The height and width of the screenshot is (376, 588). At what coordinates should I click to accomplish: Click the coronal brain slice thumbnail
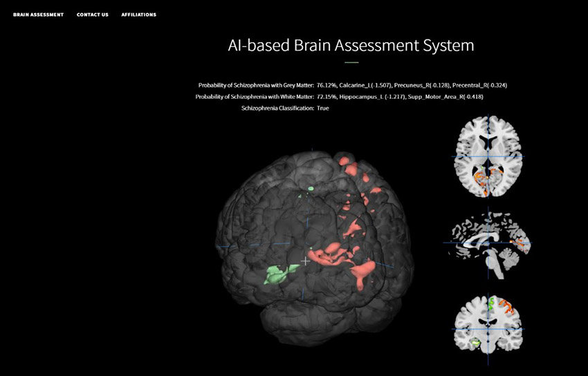(x=488, y=324)
